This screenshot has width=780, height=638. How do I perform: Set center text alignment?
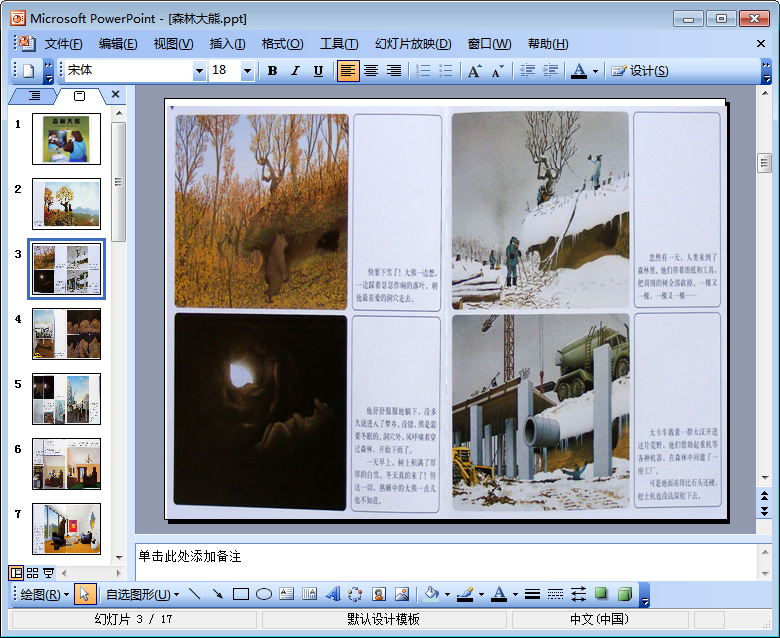coord(371,71)
